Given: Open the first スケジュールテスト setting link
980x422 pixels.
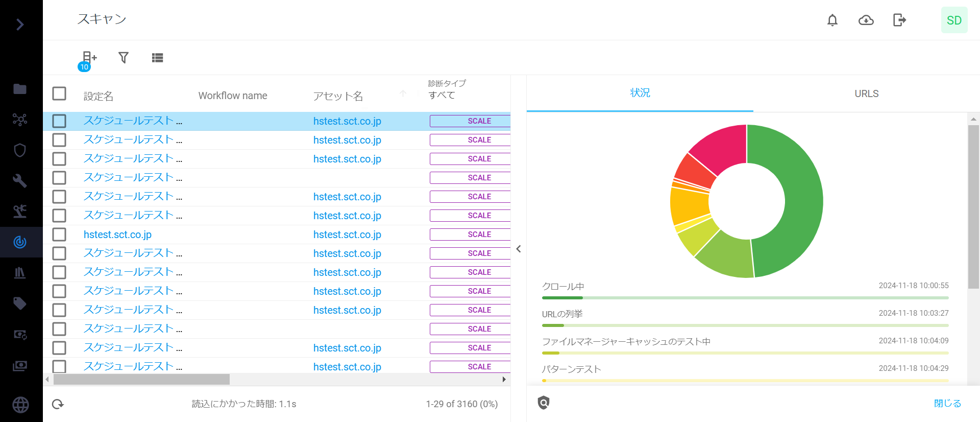Looking at the screenshot, I should (133, 121).
